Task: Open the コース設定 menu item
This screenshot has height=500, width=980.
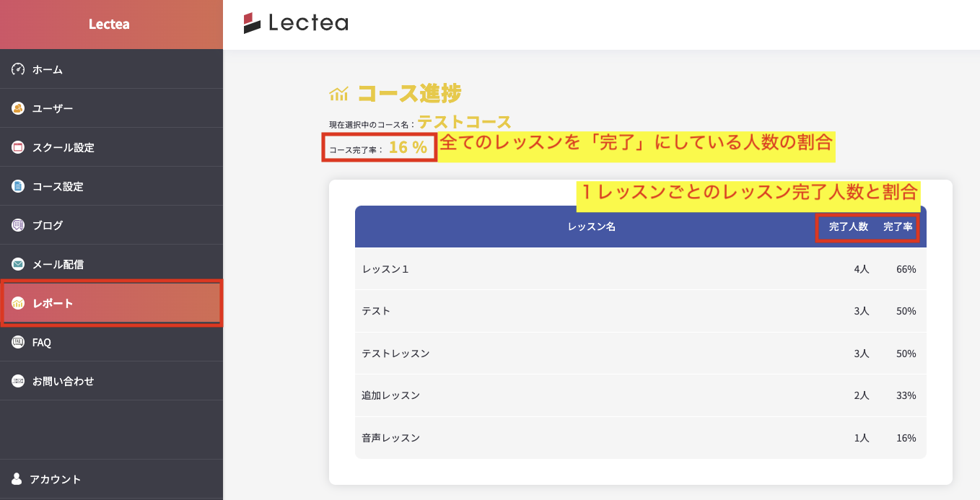Action: [58, 186]
